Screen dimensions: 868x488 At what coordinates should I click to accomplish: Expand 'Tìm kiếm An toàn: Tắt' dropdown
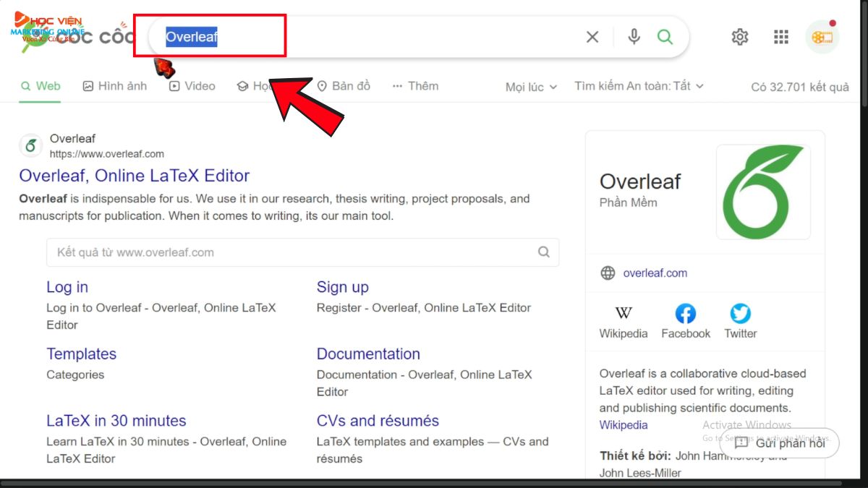point(639,86)
